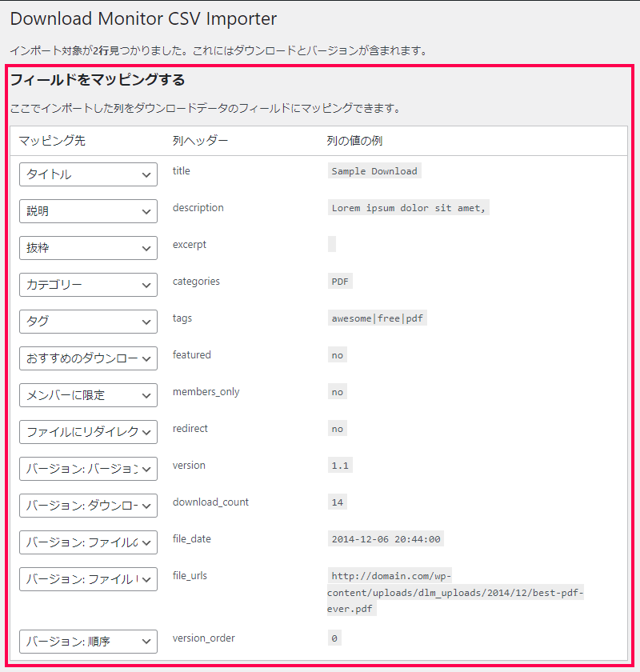Screen dimensions: 640x672
Task: Open the バージョン: 順序 dropdown
Action: click(x=88, y=642)
